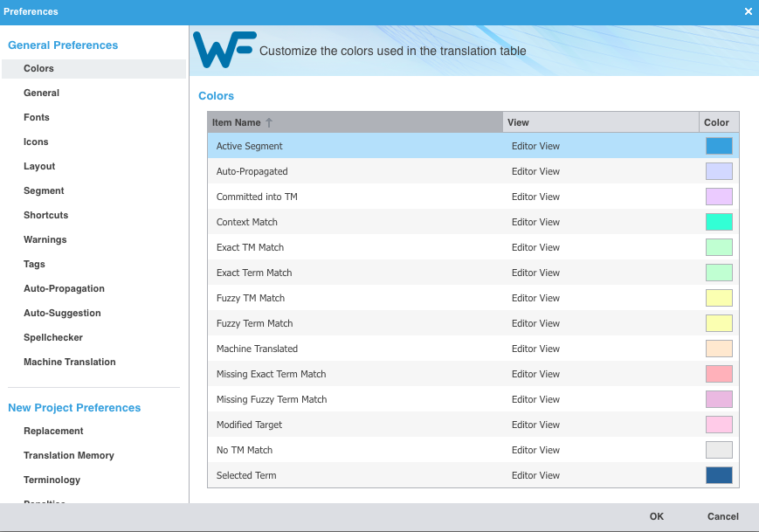
Task: Click the General Preferences section heading
Action: (63, 45)
